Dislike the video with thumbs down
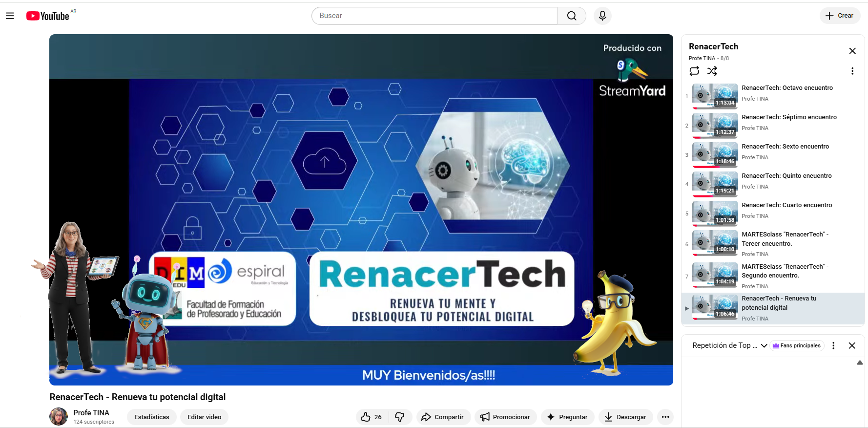This screenshot has width=868, height=428. (400, 417)
